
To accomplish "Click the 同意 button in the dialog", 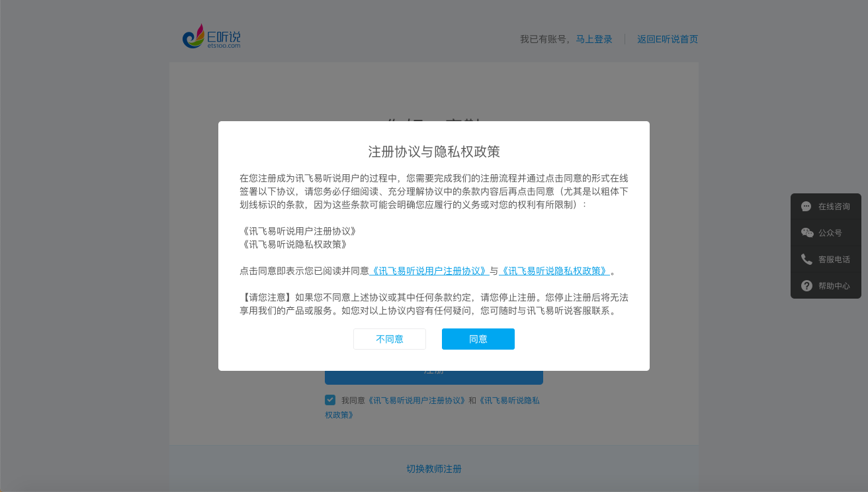I will [478, 339].
